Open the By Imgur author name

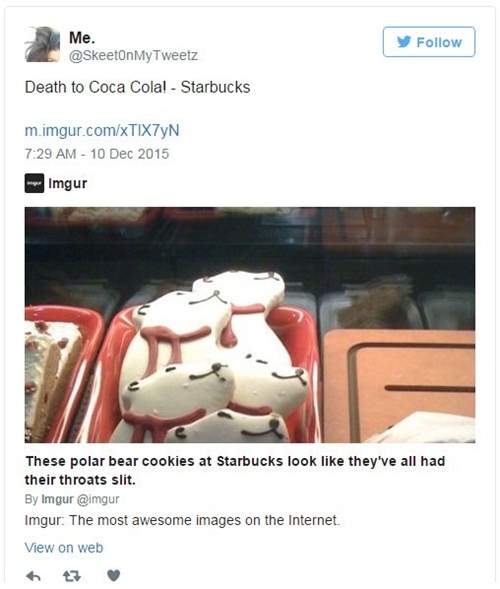click(57, 499)
